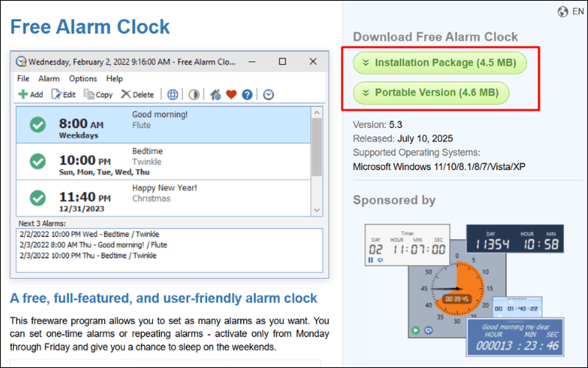The image size is (588, 368).
Task: Click the 2/3/2022 10:00 PM Thu next alarm entry
Action: coord(88,255)
